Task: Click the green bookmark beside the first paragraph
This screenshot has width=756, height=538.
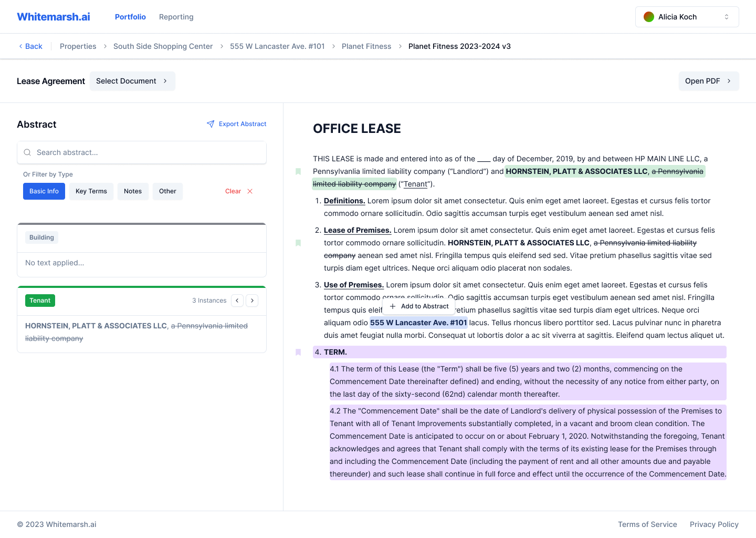Action: [298, 171]
